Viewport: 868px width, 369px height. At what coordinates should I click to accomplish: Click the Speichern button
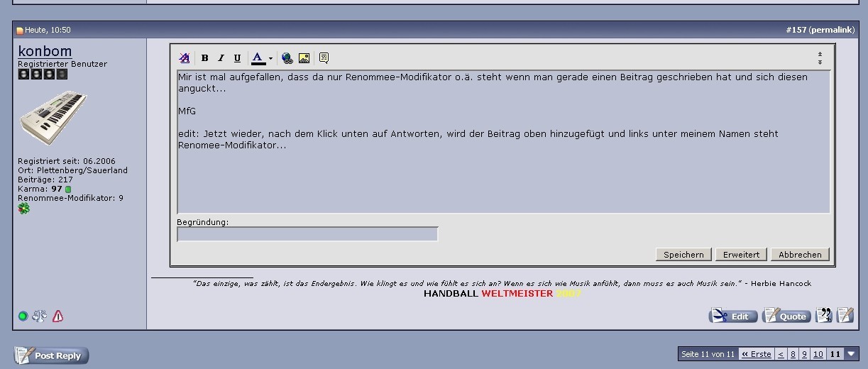[x=683, y=254]
